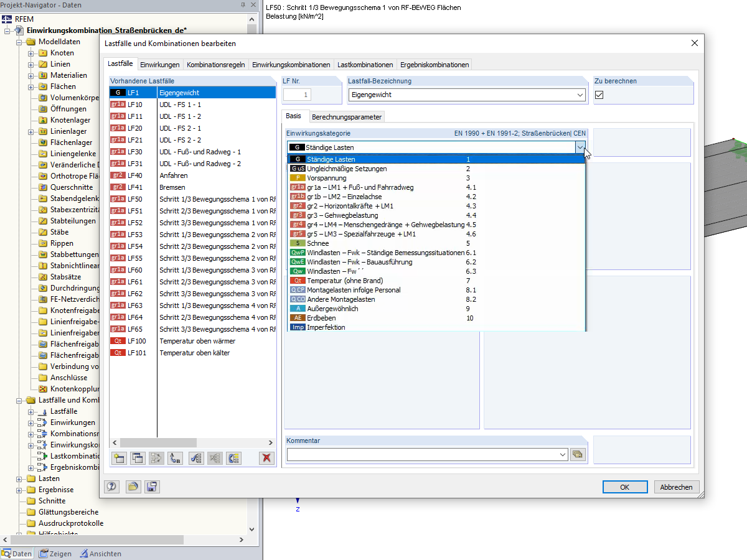This screenshot has width=747, height=560.
Task: Click the Flächen icon in navigator tree
Action: click(x=43, y=86)
